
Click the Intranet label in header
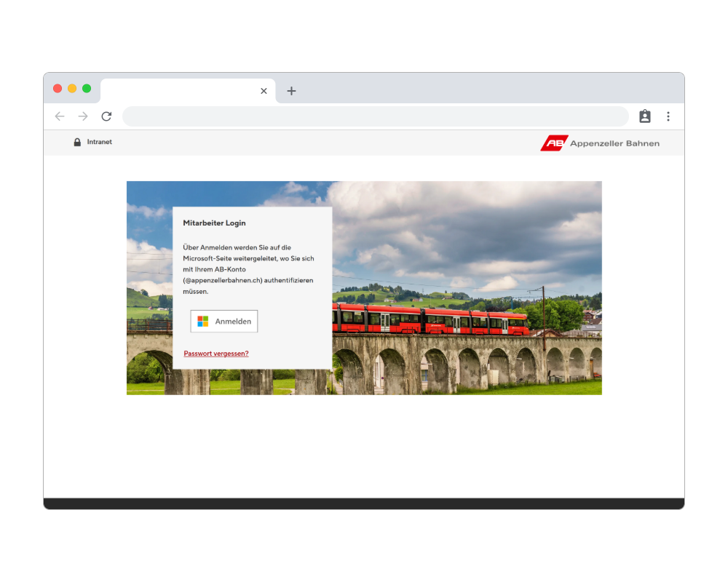point(100,143)
